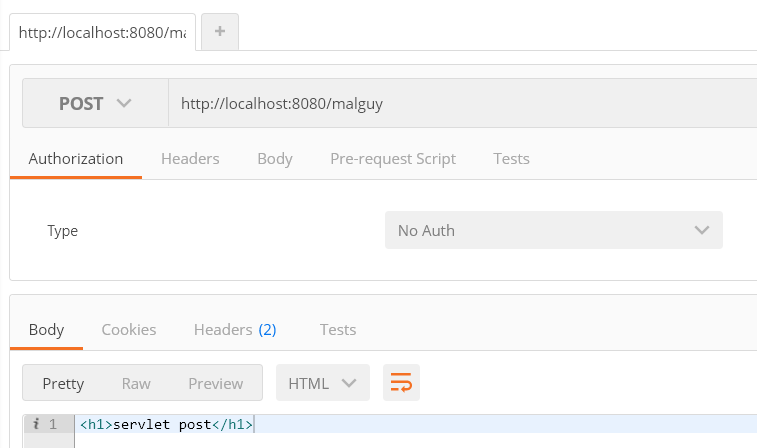
Task: Switch to the Pre-request Script tab
Action: 393,158
